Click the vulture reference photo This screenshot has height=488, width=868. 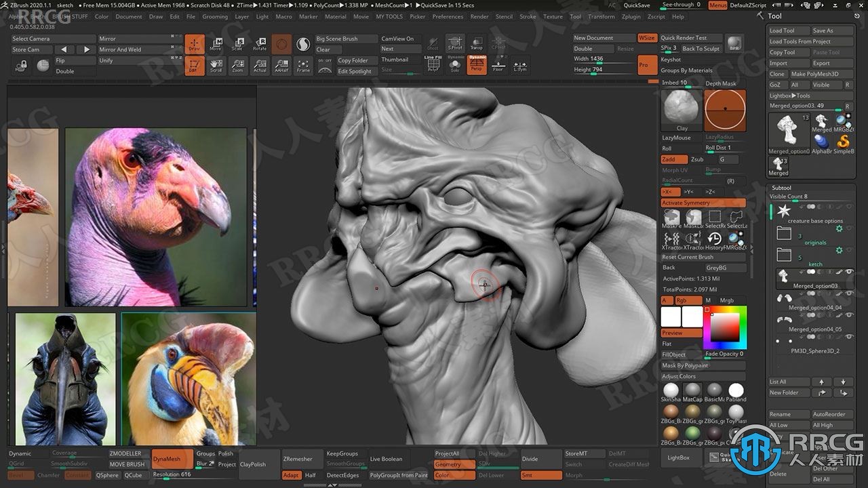pos(156,217)
